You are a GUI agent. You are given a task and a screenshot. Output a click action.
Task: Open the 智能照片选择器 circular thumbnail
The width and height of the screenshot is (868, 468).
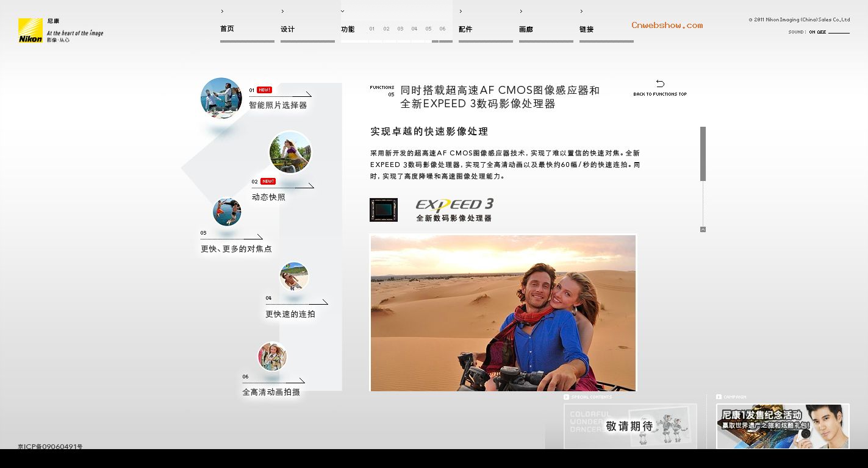[x=221, y=98]
